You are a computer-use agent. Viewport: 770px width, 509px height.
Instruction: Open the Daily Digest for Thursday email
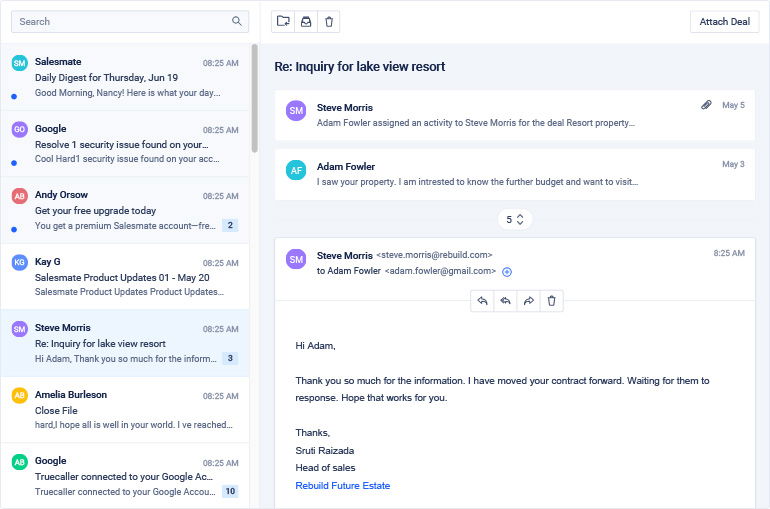125,77
